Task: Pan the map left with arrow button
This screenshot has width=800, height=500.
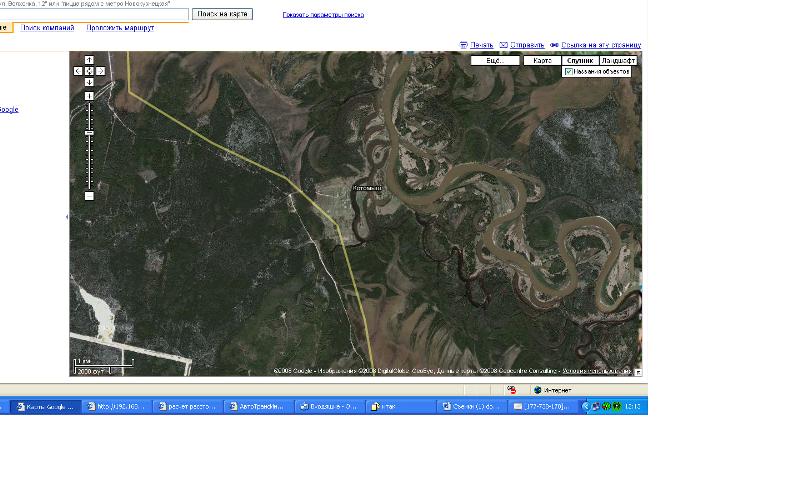Action: 78,71
